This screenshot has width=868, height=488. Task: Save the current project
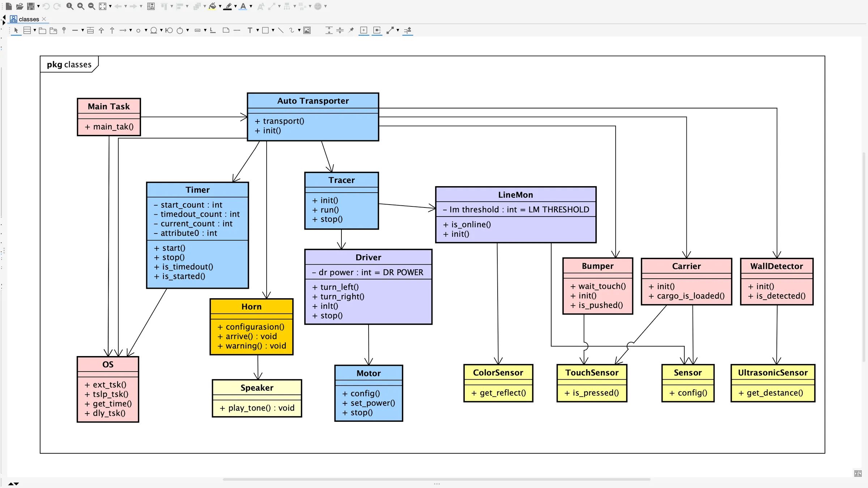tap(31, 6)
